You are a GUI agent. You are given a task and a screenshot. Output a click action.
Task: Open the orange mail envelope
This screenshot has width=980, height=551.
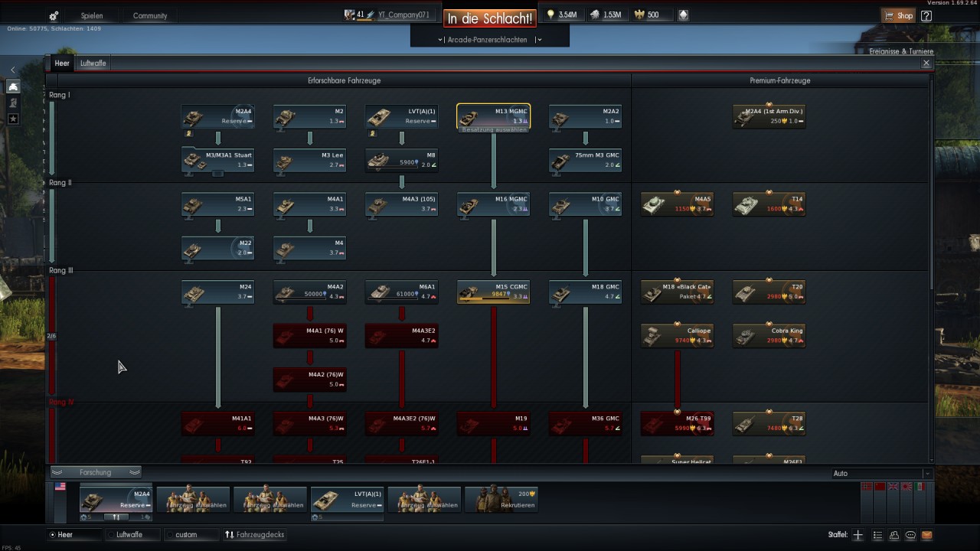(x=927, y=535)
